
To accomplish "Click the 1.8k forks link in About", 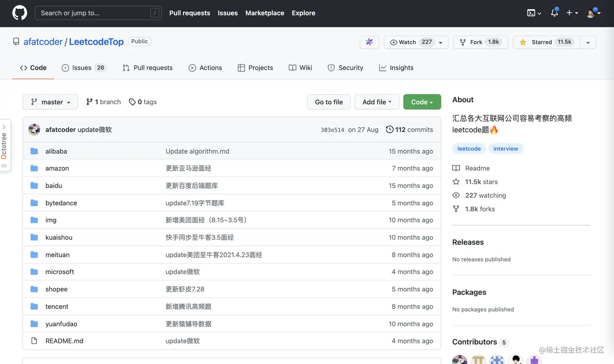I will coord(473,209).
